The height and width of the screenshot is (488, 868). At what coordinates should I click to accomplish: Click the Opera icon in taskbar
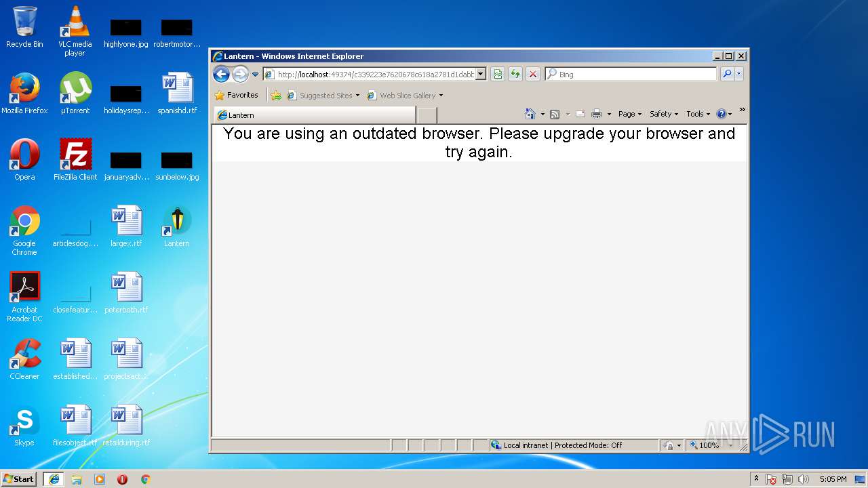click(x=123, y=479)
